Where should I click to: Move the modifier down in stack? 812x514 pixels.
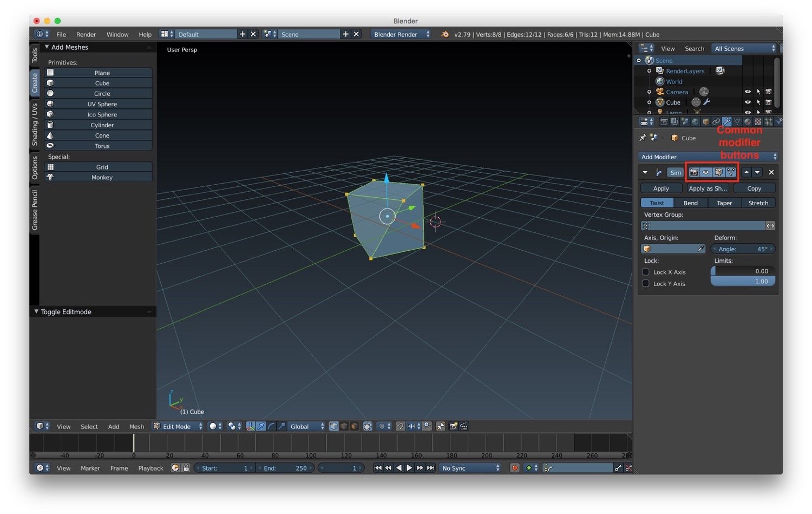[757, 172]
